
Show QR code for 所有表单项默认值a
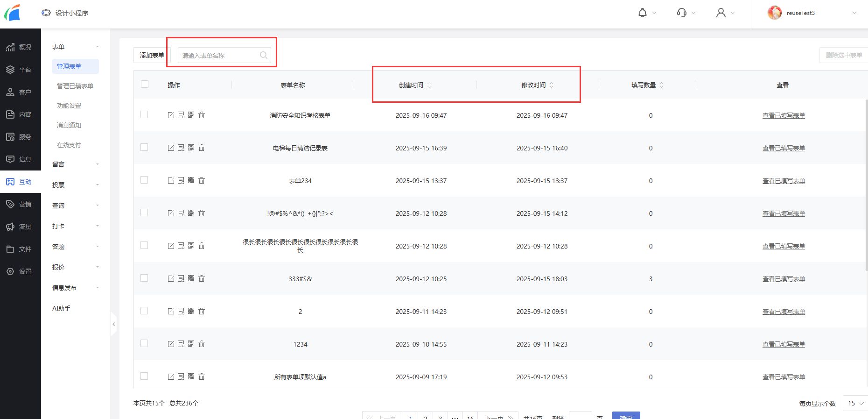click(x=191, y=376)
